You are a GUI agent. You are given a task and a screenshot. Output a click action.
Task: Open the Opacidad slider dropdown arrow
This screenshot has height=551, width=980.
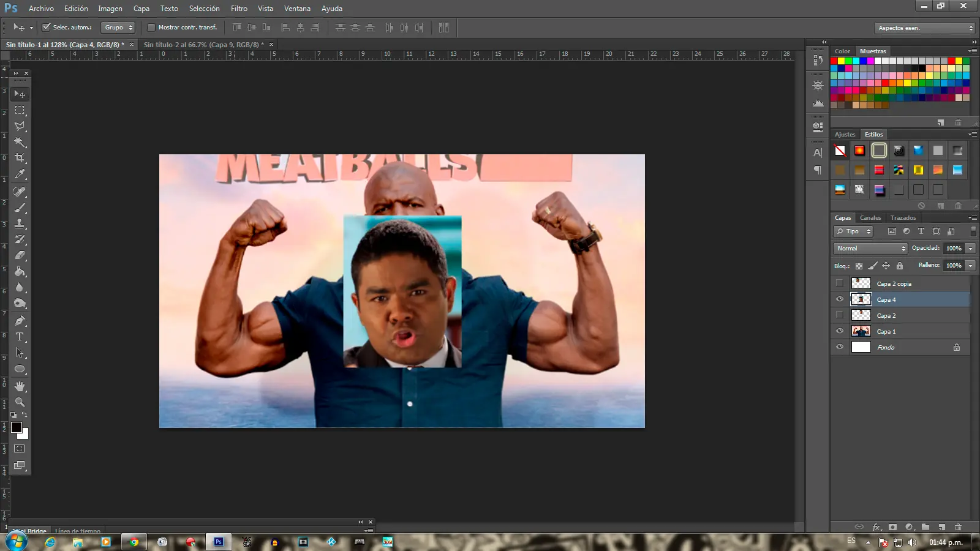click(x=970, y=249)
